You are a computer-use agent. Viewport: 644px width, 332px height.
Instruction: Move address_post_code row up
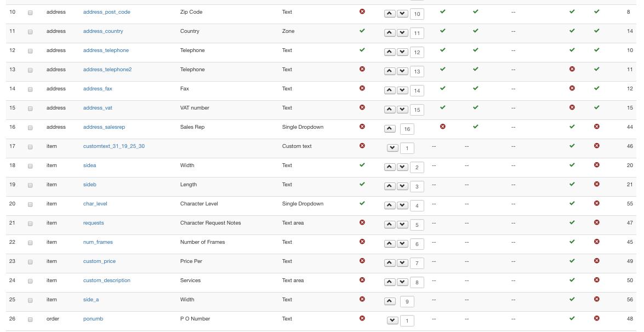coord(390,14)
